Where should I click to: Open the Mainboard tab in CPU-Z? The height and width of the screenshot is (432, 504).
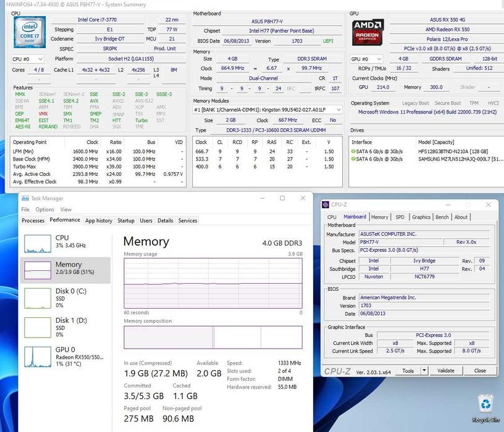point(355,217)
